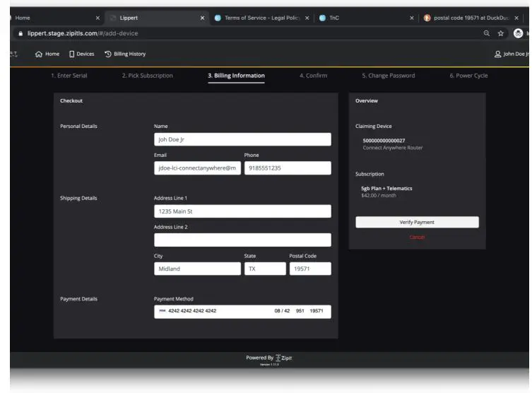The image size is (532, 393).
Task: Click the card number 4242 4242 4242 4242
Action: pyautogui.click(x=192, y=311)
